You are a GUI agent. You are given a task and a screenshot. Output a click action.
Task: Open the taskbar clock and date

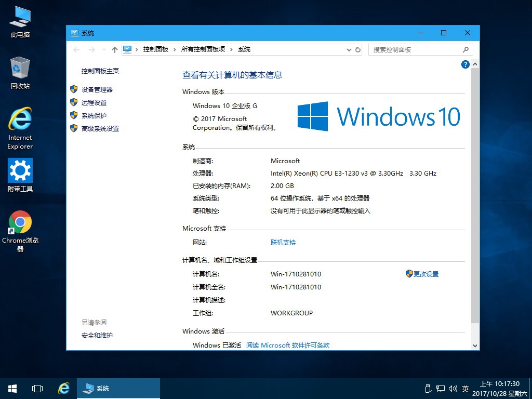[499, 389]
